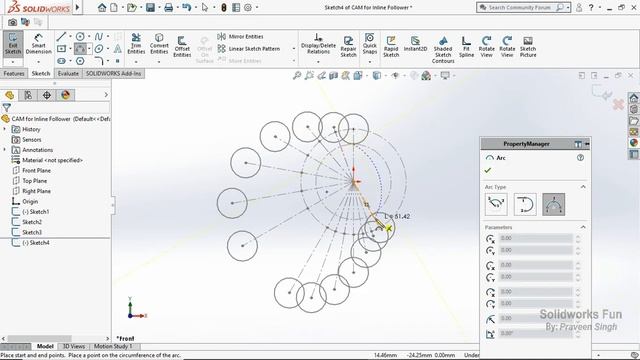The width and height of the screenshot is (640, 360).
Task: Open ConfigurationManager tab
Action: pyautogui.click(x=47, y=95)
